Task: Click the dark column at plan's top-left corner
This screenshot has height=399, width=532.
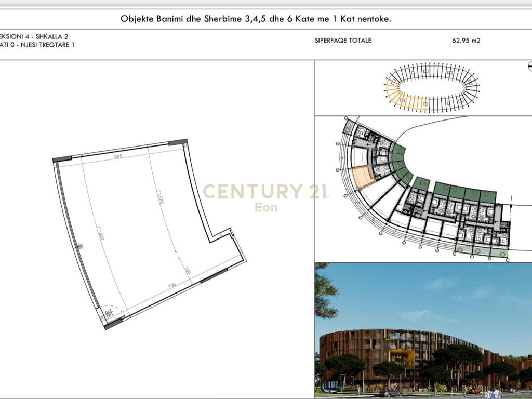Action: (62, 159)
